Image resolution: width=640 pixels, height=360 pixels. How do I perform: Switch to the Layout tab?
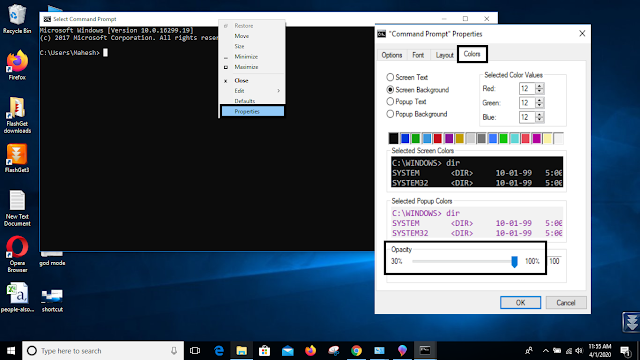(444, 55)
